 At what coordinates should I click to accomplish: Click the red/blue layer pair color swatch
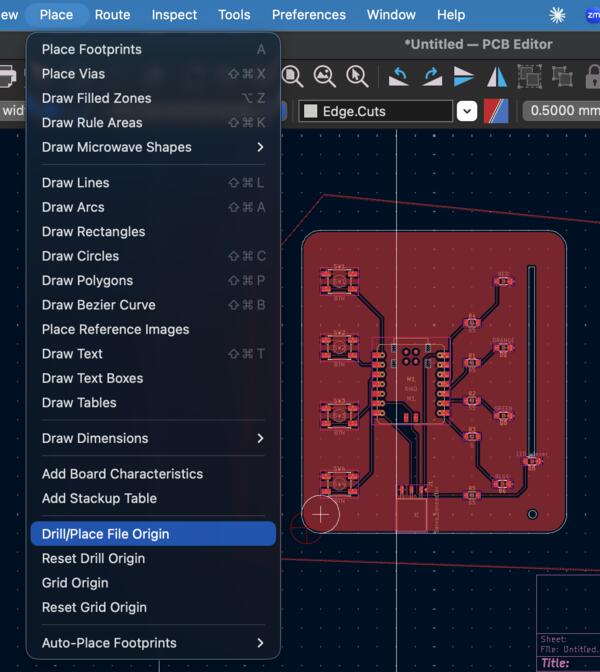[497, 111]
